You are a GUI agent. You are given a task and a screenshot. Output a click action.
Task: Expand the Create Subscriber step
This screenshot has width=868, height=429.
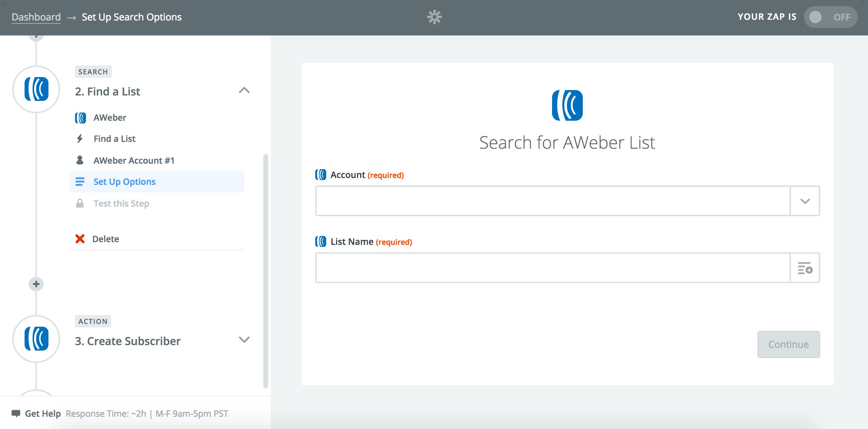pos(244,340)
